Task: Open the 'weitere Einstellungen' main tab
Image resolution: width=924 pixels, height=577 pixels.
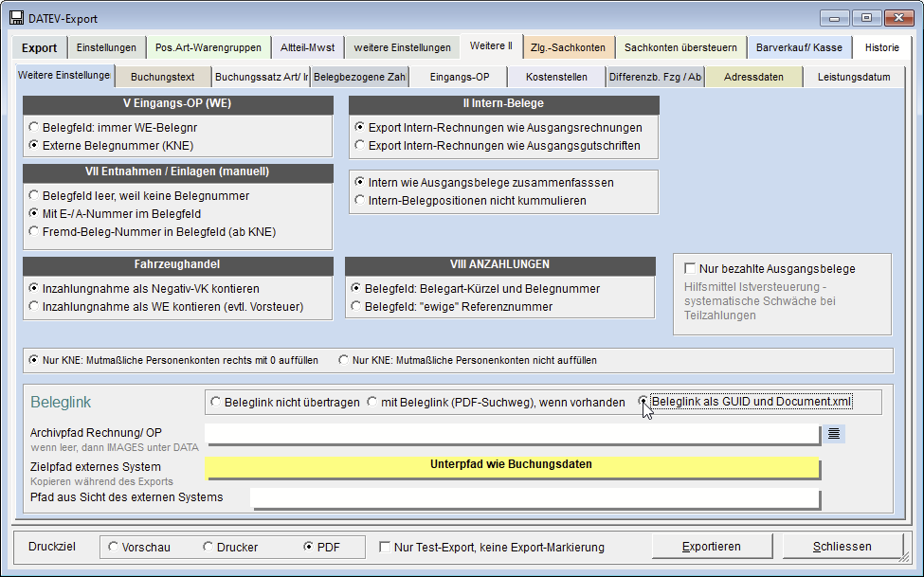Action: (x=403, y=47)
